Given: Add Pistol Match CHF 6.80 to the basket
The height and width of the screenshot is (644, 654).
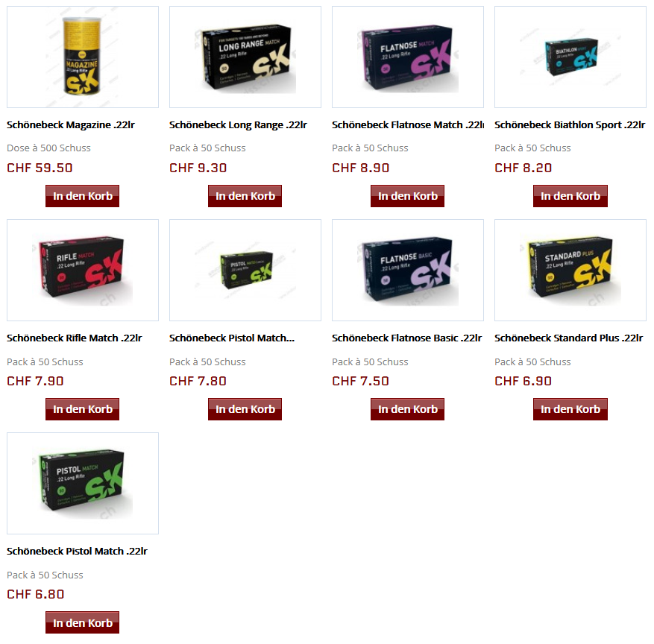Looking at the screenshot, I should click(x=83, y=622).
